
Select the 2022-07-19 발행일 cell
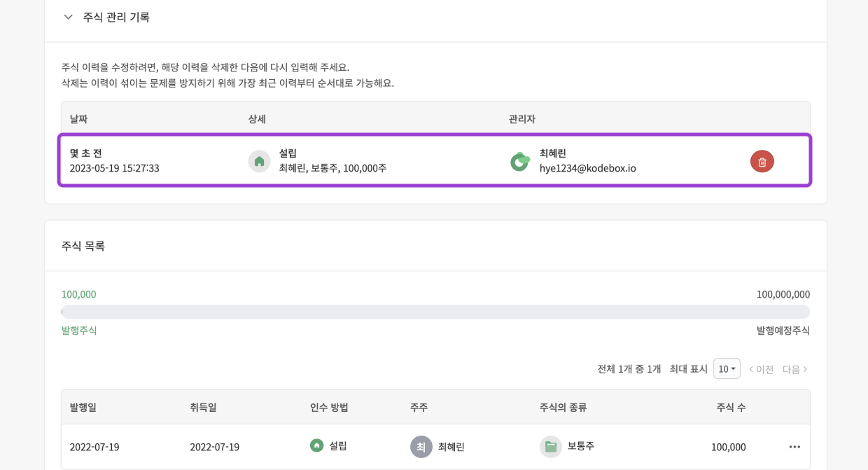coord(94,447)
